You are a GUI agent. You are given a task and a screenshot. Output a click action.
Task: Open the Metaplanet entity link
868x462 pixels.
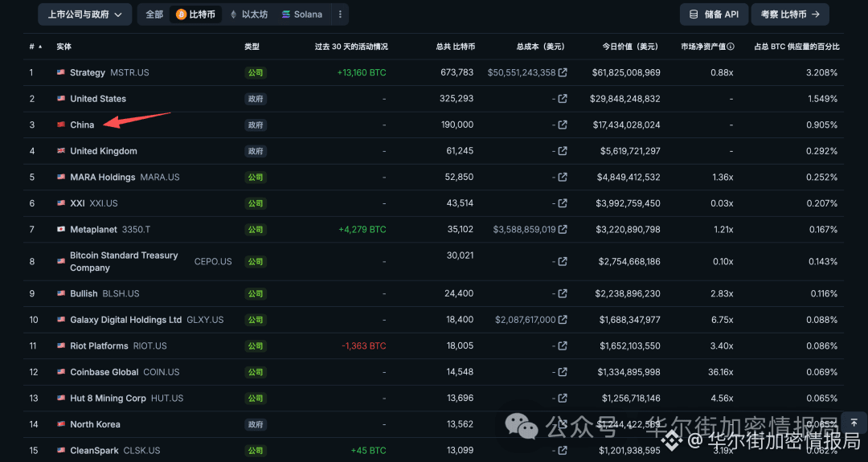(93, 229)
